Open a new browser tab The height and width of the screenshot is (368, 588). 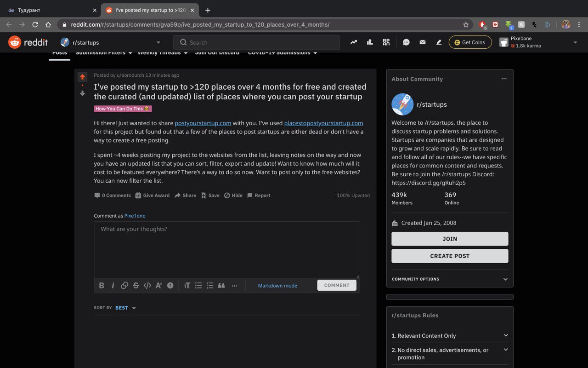point(208,10)
